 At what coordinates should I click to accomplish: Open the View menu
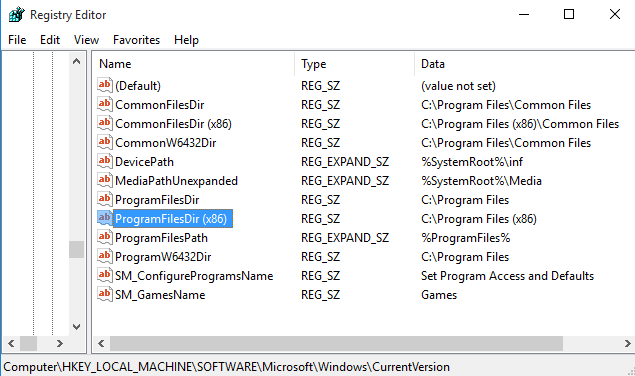pos(86,40)
